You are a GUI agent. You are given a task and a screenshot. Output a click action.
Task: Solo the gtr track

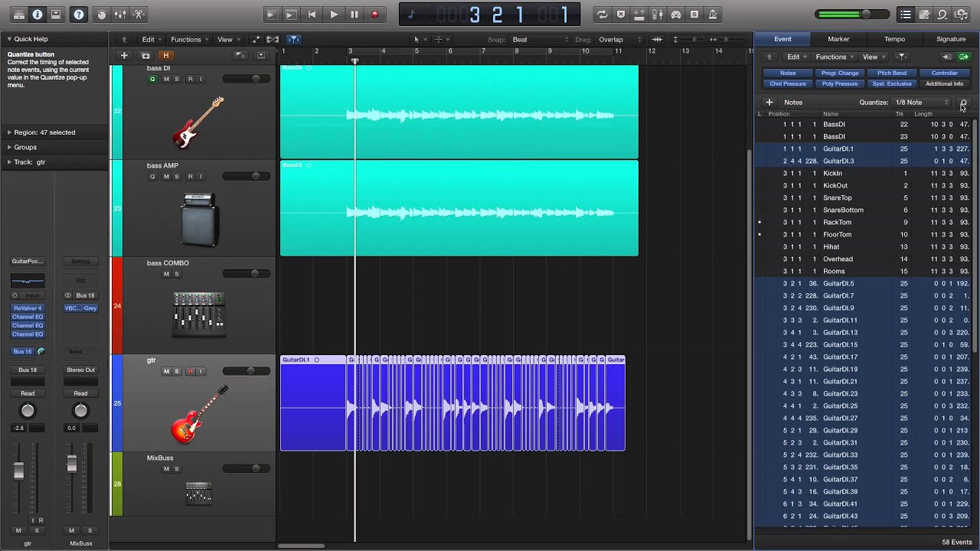pos(177,371)
